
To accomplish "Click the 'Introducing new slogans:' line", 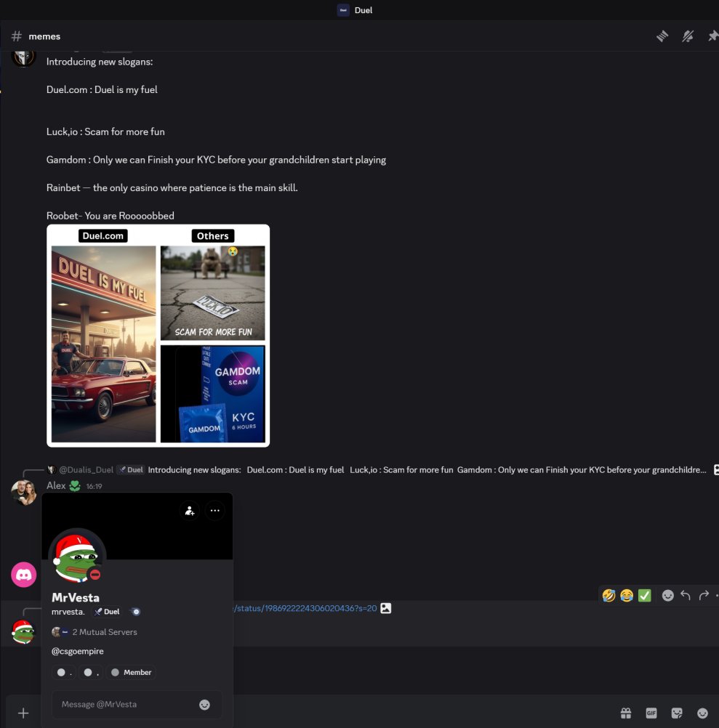I will (x=100, y=62).
